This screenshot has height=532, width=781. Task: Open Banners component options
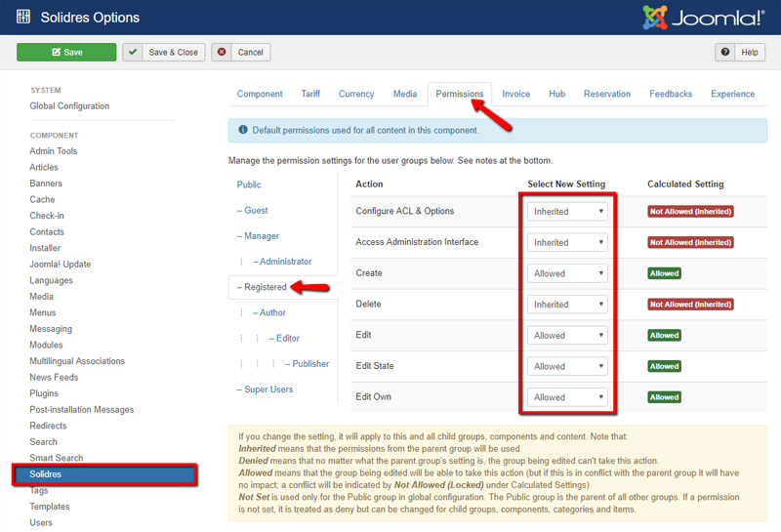click(x=46, y=184)
